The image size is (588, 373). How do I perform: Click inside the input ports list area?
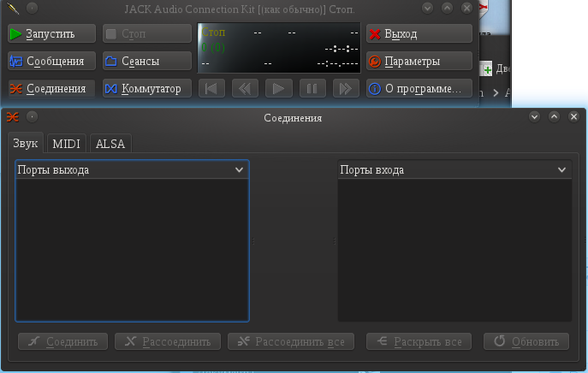click(x=454, y=250)
